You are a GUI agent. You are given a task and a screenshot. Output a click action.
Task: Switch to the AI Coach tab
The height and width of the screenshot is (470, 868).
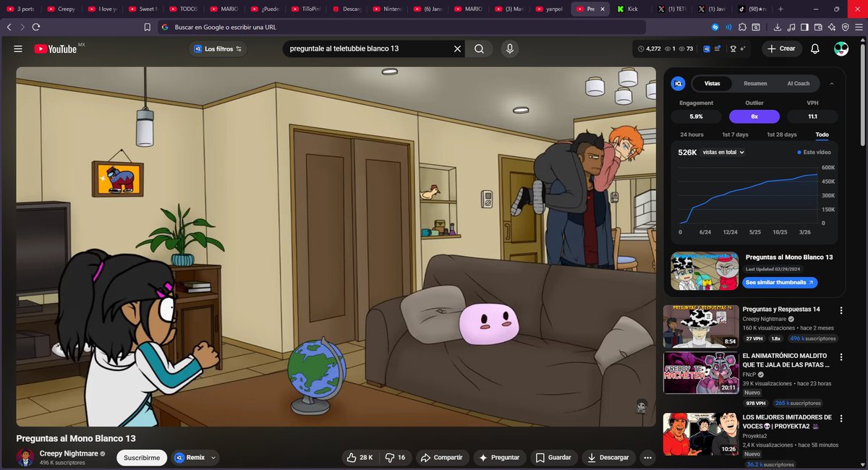[x=799, y=84]
